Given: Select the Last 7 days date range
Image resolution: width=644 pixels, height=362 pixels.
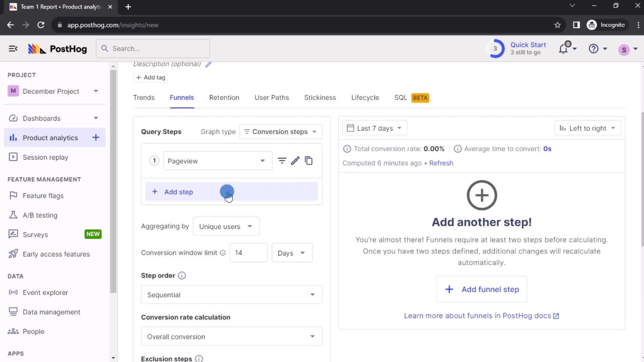Looking at the screenshot, I should coord(375,128).
